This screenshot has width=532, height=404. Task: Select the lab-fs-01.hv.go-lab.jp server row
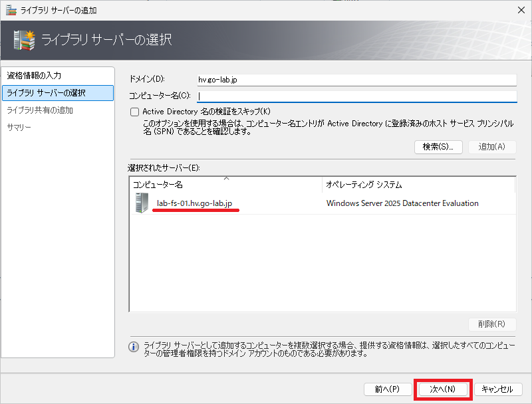coord(323,203)
